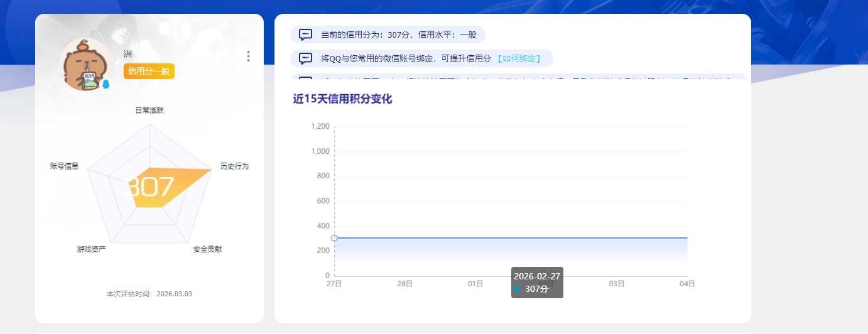
Task: Click the 本次评估时间 2026.03.03 text
Action: tap(149, 294)
